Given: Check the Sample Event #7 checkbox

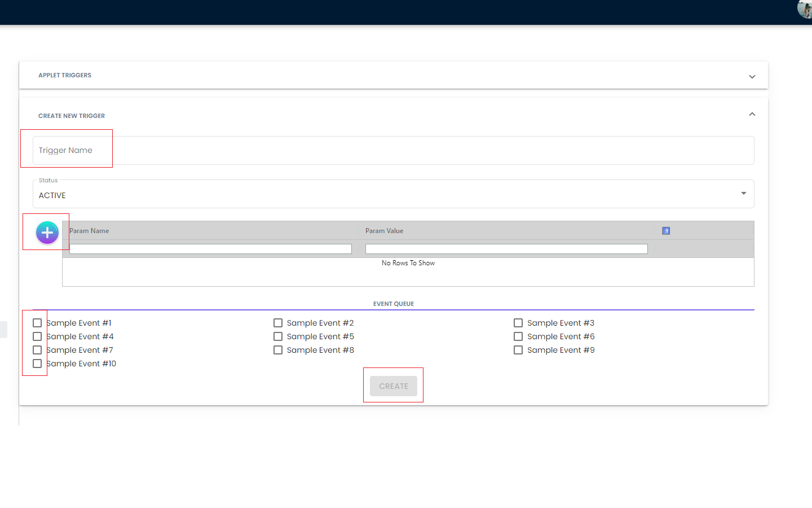Looking at the screenshot, I should (37, 350).
